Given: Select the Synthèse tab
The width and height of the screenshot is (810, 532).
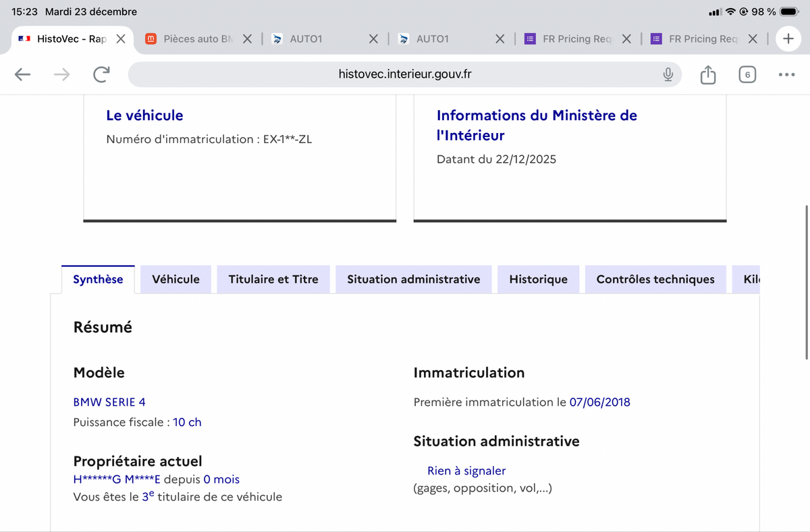Looking at the screenshot, I should pyautogui.click(x=98, y=280).
